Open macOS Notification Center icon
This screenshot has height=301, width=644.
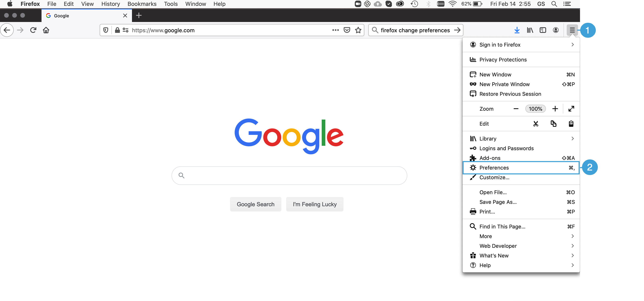[x=567, y=4]
